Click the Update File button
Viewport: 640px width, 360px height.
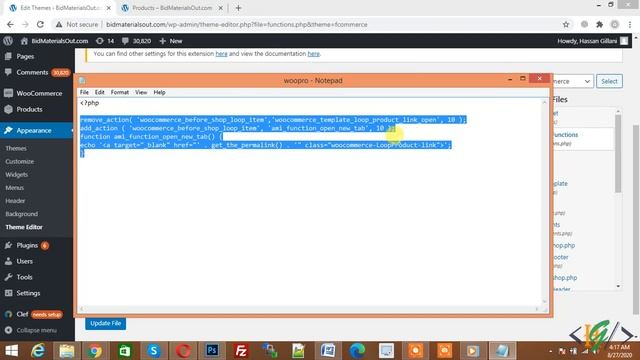(x=106, y=323)
